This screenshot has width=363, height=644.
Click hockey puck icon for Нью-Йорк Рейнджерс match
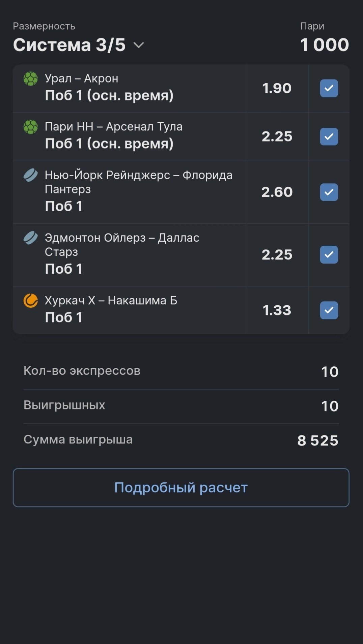[31, 175]
